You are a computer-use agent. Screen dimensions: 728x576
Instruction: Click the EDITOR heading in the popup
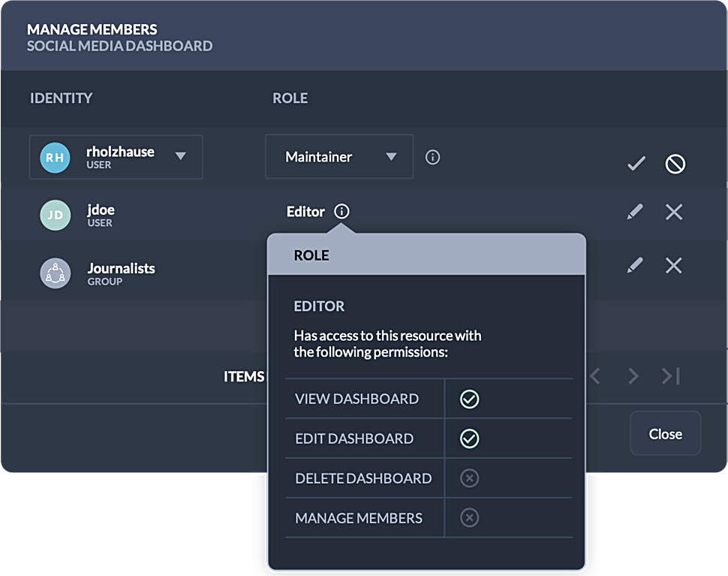pyautogui.click(x=320, y=306)
